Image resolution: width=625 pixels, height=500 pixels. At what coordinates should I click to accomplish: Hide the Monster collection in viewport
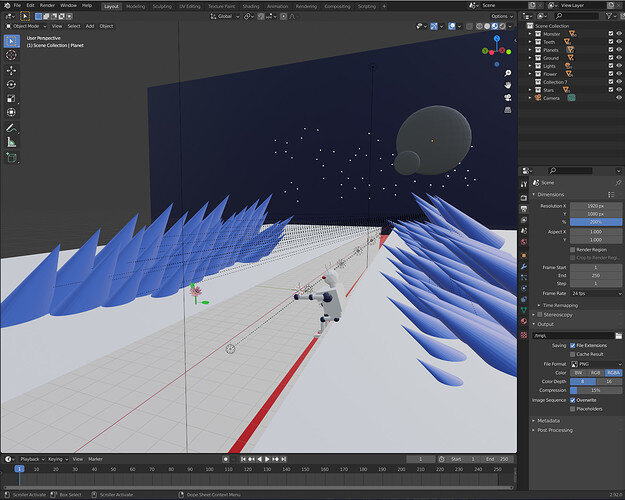click(619, 34)
